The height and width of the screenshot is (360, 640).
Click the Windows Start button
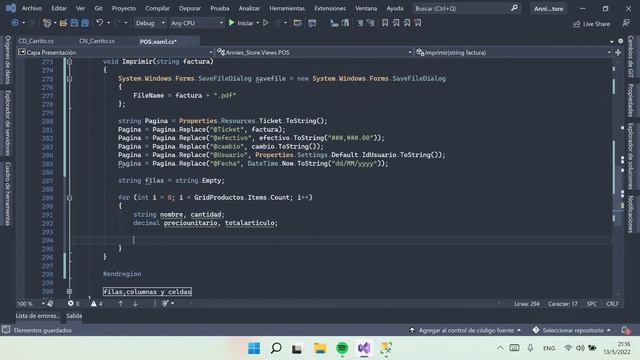[x=254, y=348]
